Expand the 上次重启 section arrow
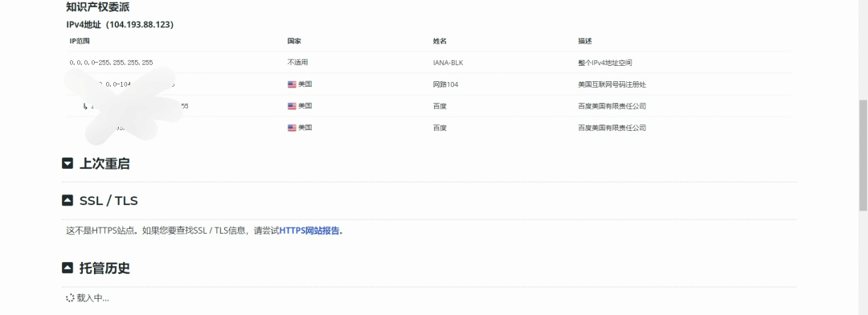Screen dimensions: 868x315 [x=68, y=163]
